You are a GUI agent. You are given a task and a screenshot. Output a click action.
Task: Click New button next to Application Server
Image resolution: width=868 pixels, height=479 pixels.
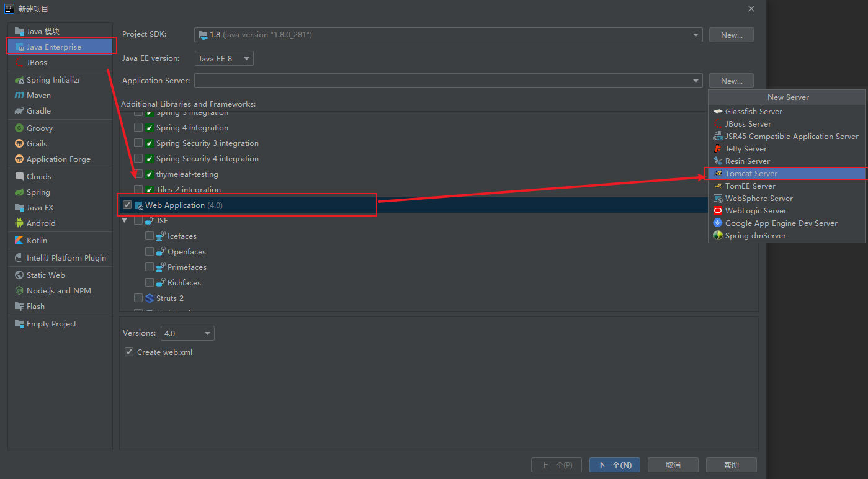pyautogui.click(x=732, y=81)
